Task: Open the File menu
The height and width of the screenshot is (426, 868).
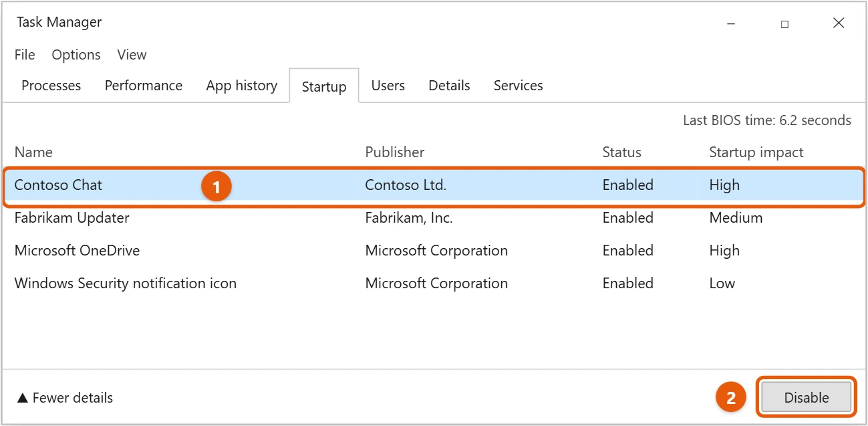Action: pos(25,55)
